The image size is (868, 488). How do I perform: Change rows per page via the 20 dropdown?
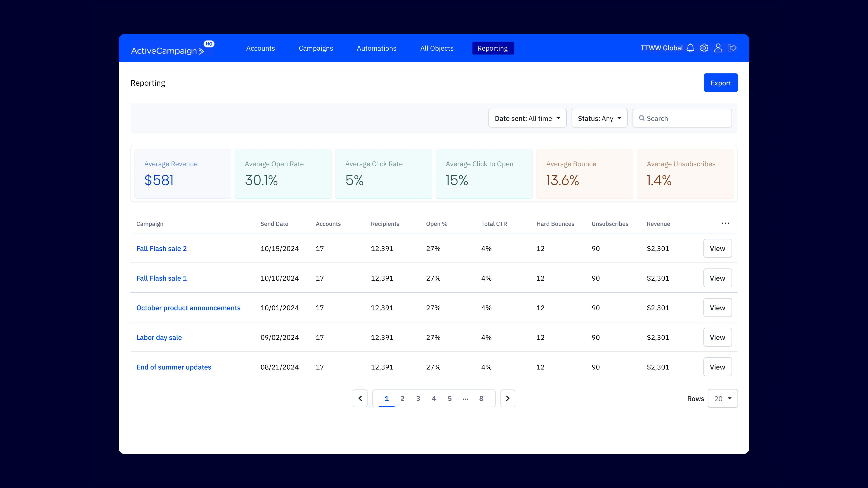point(722,398)
